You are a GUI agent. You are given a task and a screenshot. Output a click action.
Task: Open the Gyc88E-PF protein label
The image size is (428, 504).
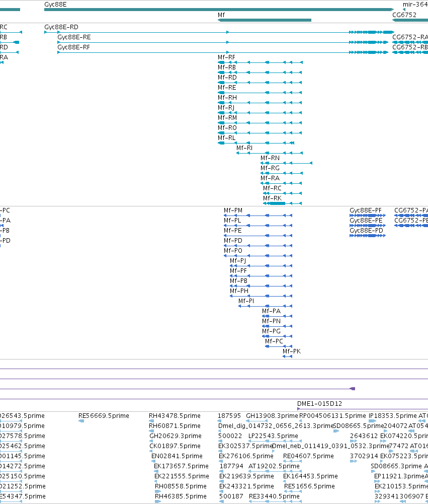pos(366,210)
